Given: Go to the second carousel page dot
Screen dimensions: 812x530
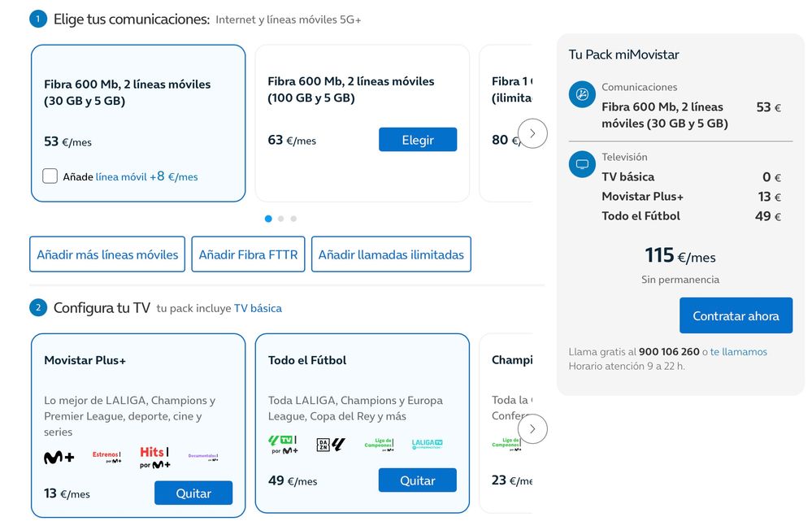Looking at the screenshot, I should tap(280, 219).
